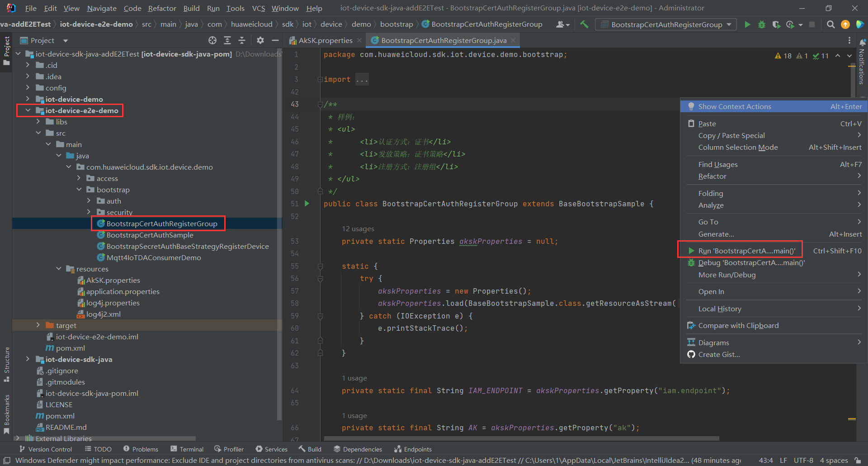Click Collapse All icon in Project panel
Image resolution: width=868 pixels, height=466 pixels.
coord(242,40)
